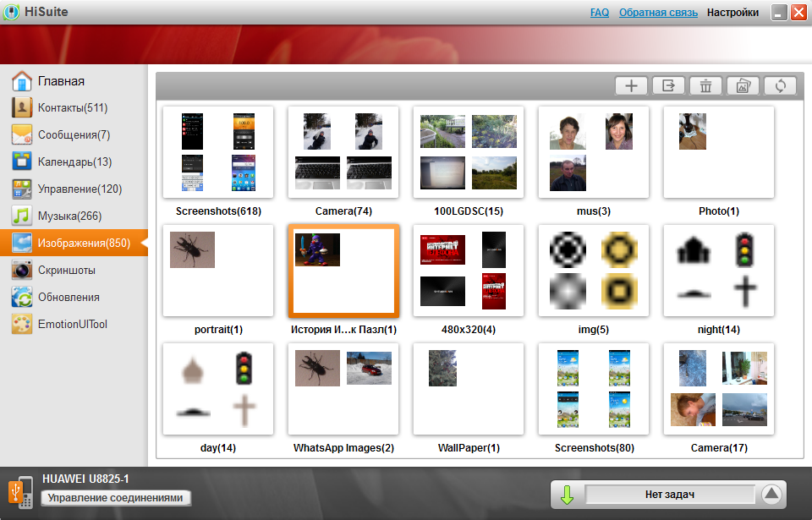The height and width of the screenshot is (520, 812).
Task: Select the Screenshots(618) album
Action: [x=218, y=152]
